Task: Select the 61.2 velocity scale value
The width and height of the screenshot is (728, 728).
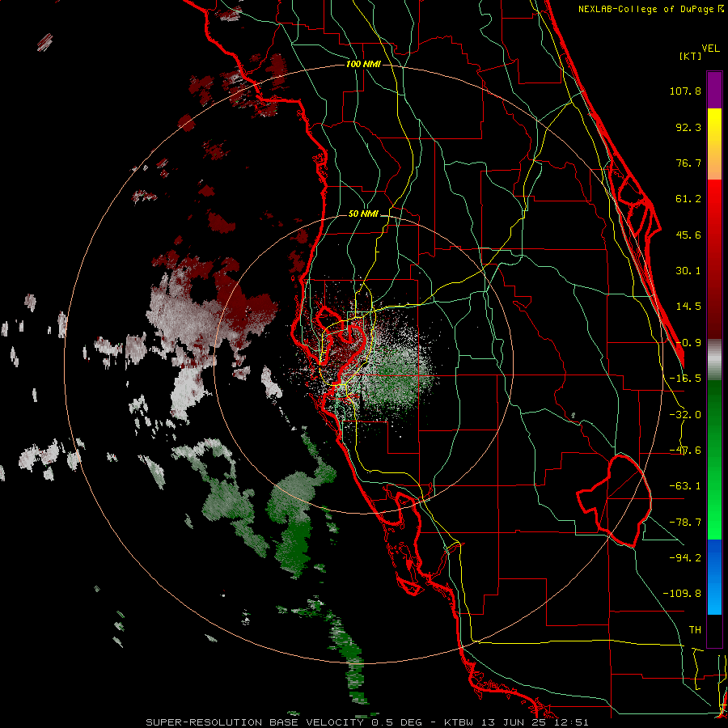Action: (688, 199)
